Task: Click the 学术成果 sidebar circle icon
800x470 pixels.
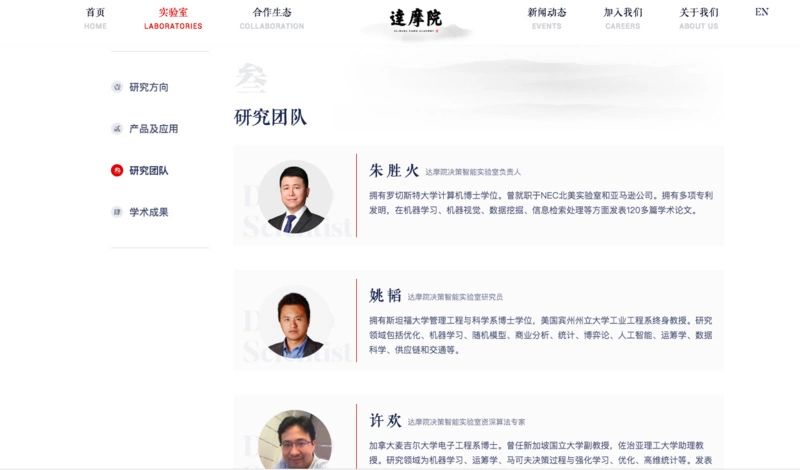Action: pos(117,212)
